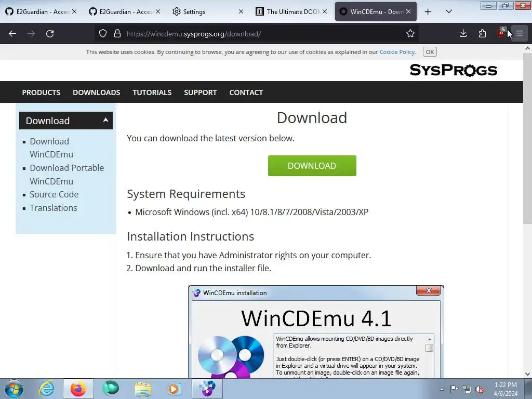Show hidden system tray icons
The image size is (532, 399).
442,389
